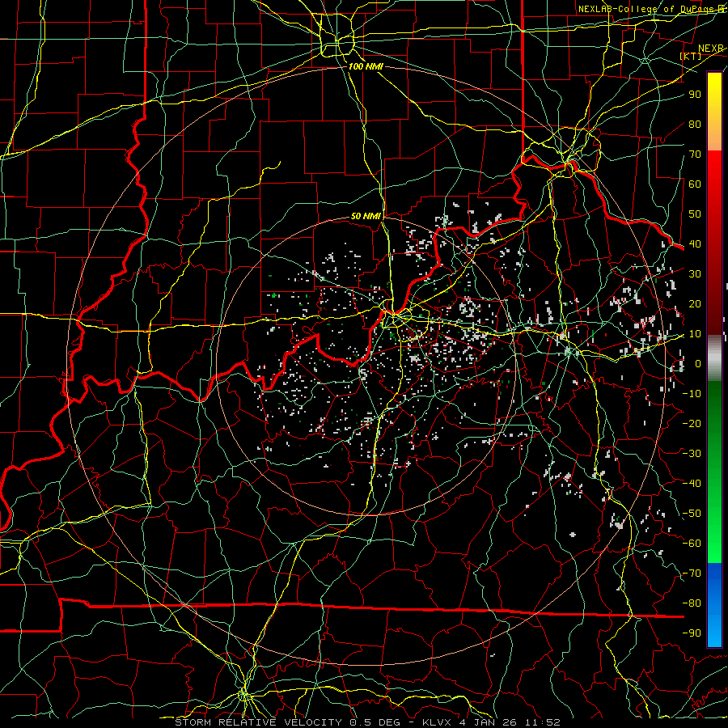Select the -10 scale value
The height and width of the screenshot is (728, 728).
coord(692,394)
